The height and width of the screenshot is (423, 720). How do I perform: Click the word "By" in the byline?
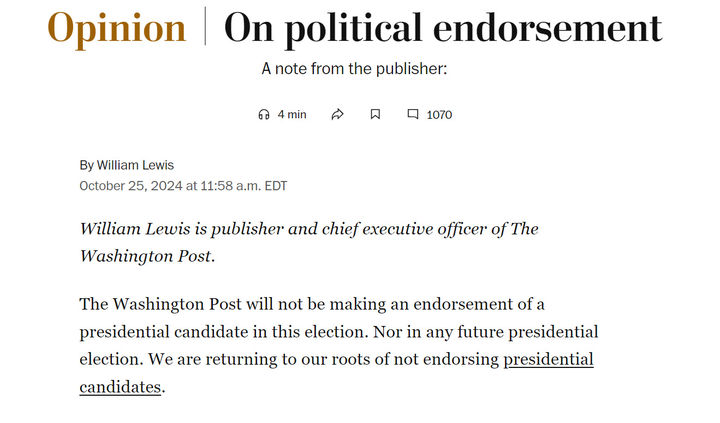tap(87, 165)
